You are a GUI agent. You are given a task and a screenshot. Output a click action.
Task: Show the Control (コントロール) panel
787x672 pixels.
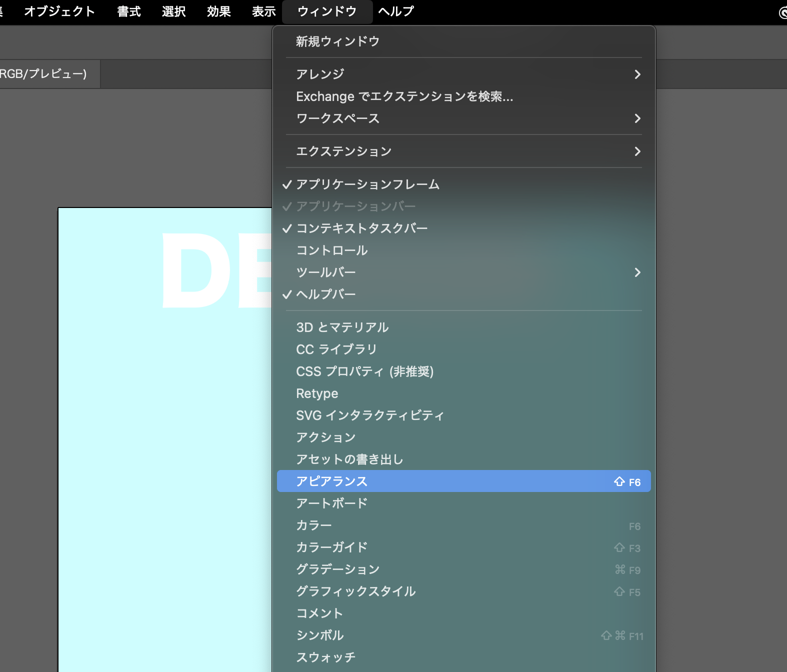point(331,250)
